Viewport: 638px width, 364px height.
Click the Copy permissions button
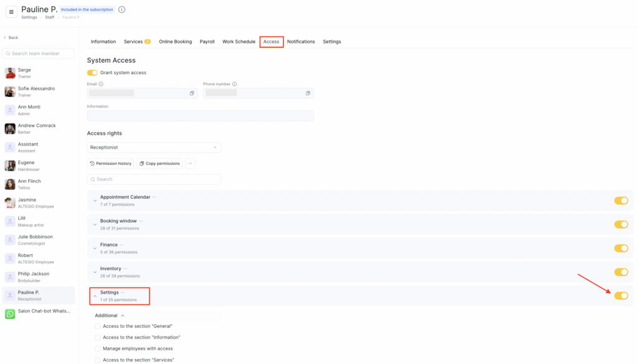[159, 164]
